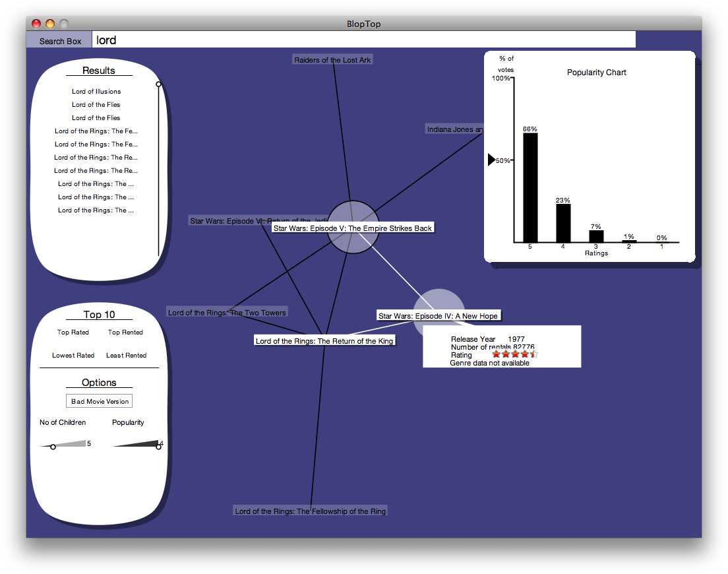This screenshot has width=728, height=574.
Task: Click the No of Children slider handle
Action: click(53, 447)
